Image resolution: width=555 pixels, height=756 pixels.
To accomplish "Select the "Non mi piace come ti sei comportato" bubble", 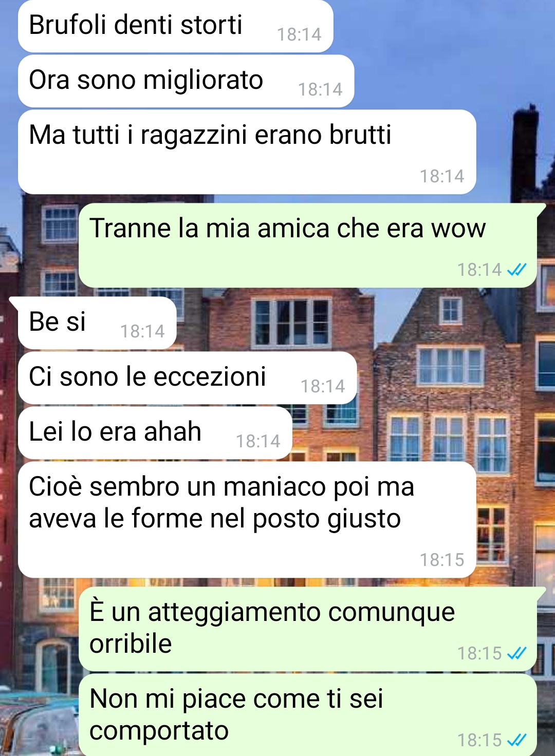I will [308, 715].
